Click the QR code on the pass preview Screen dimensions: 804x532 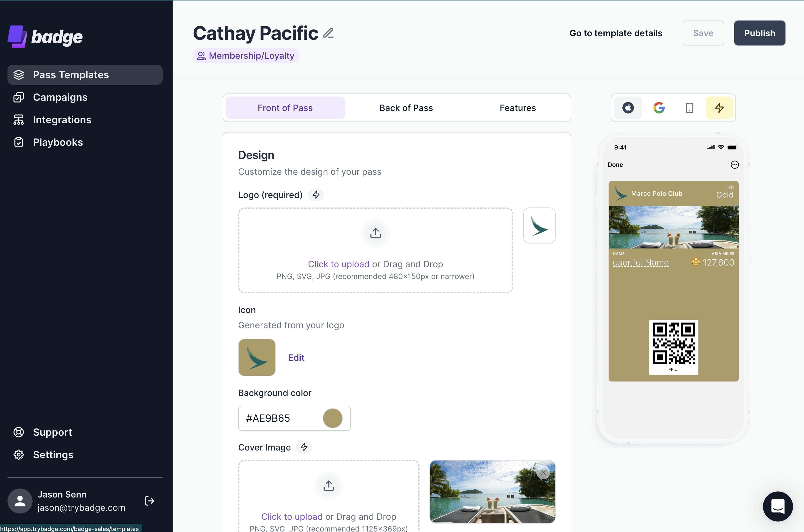[674, 343]
